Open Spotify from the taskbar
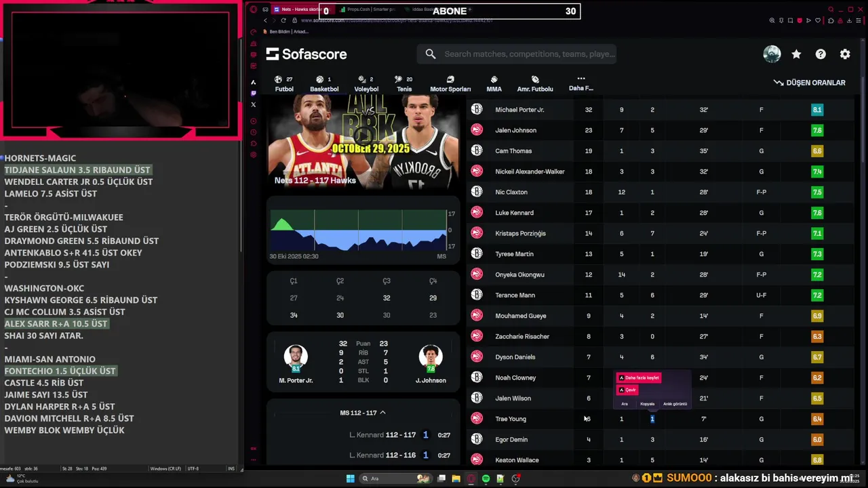The width and height of the screenshot is (868, 488). pyautogui.click(x=486, y=479)
